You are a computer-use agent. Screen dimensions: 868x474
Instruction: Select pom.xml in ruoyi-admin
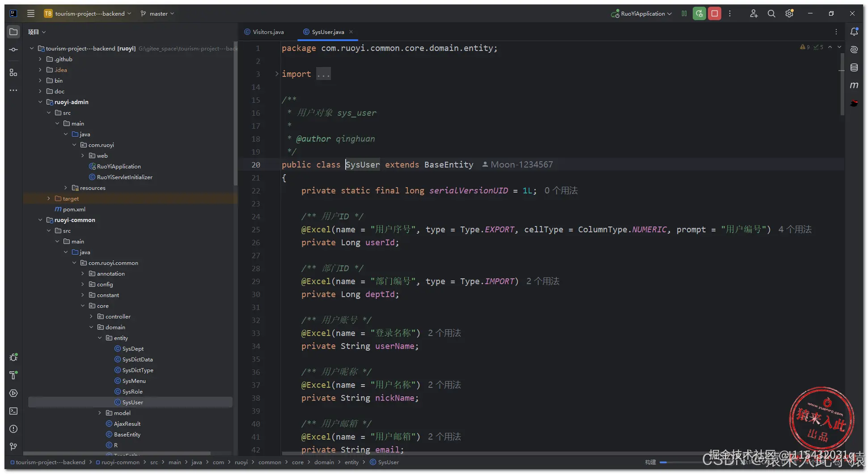pos(70,209)
